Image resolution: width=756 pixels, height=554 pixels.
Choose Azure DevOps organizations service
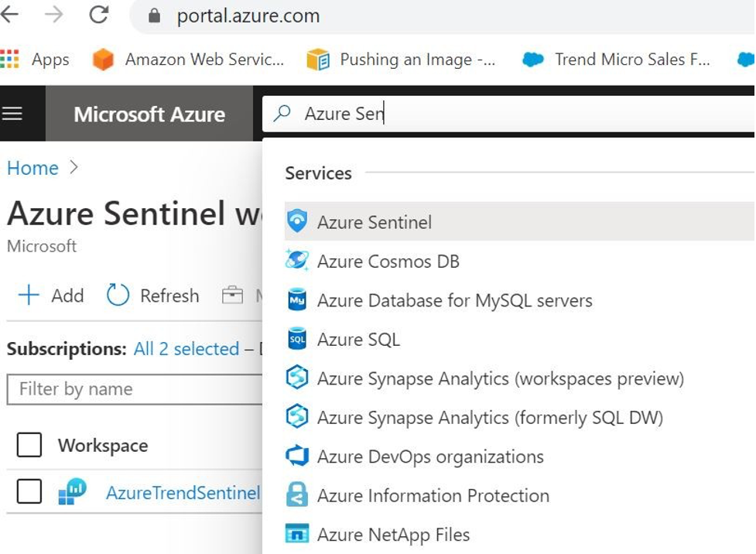coord(519,457)
